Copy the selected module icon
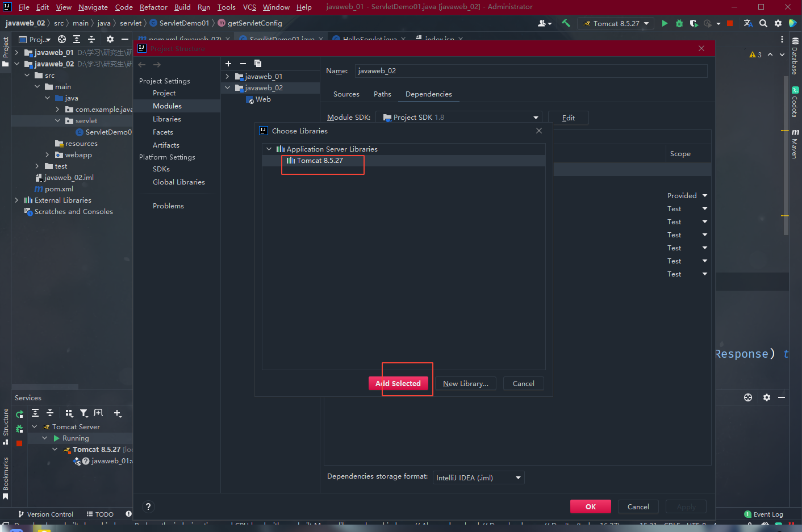The image size is (802, 532). 258,64
